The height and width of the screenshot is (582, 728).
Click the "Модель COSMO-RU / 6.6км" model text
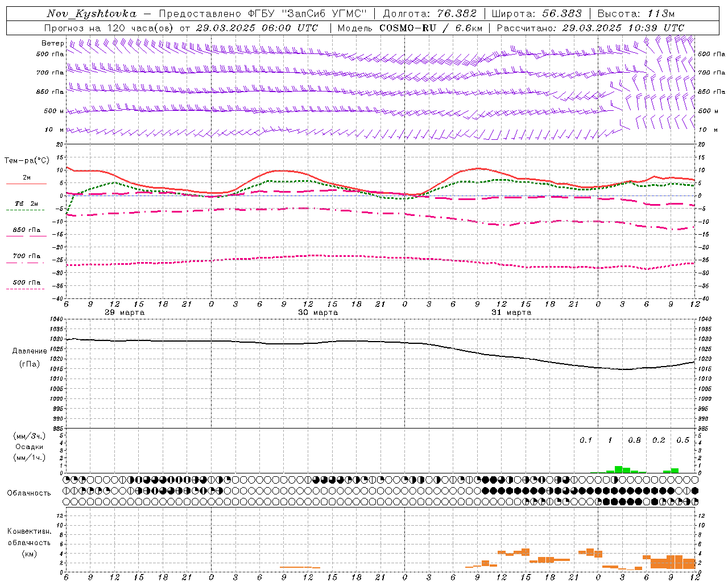[410, 28]
